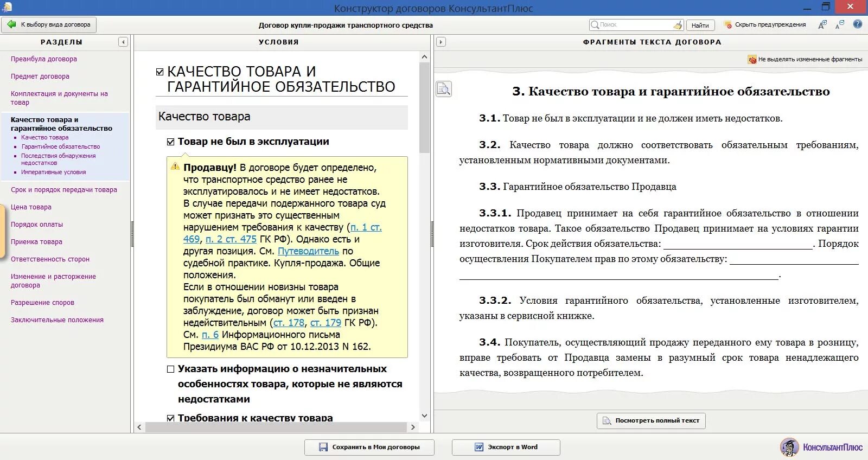Open link 'п. 6' of the information letter

click(x=210, y=335)
